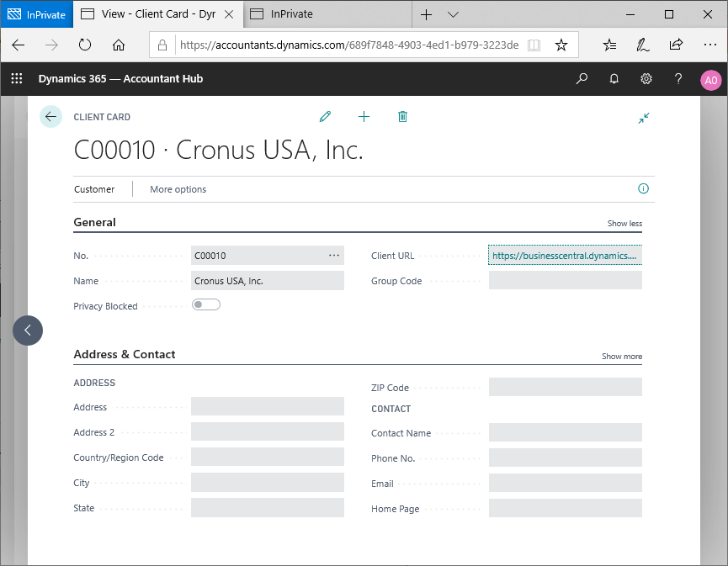Open the businesscentral.dynamics Client URL link

tap(565, 255)
